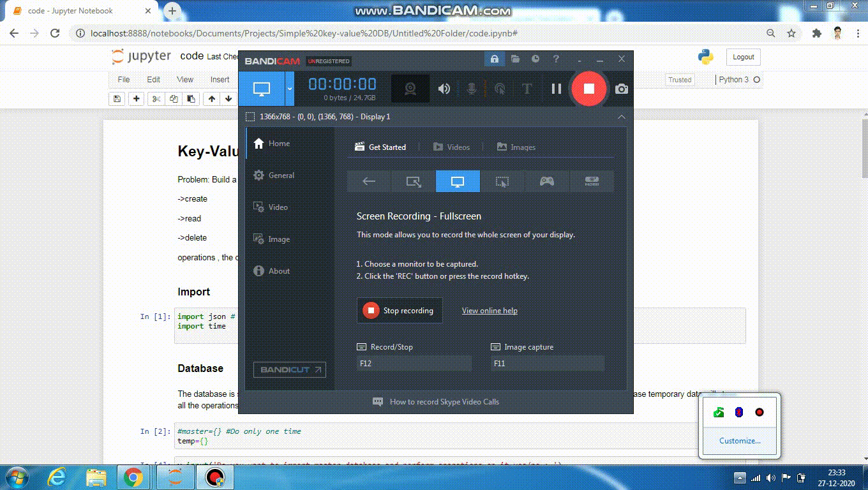Open the View online help link
This screenshot has height=490, width=868.
[490, 311]
